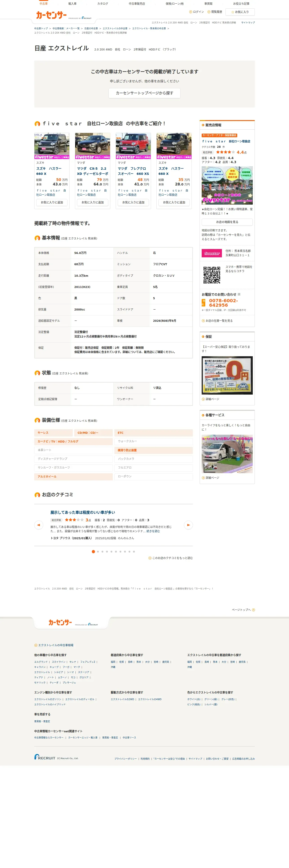The width and height of the screenshot is (289, 868).
Task: Open footer スカイライン link
Action: pyautogui.click(x=59, y=662)
